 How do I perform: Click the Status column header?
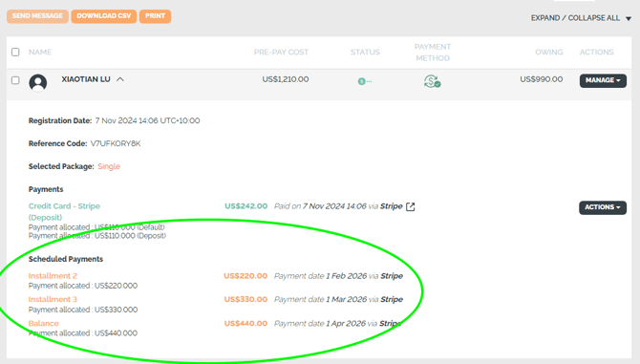click(x=365, y=52)
